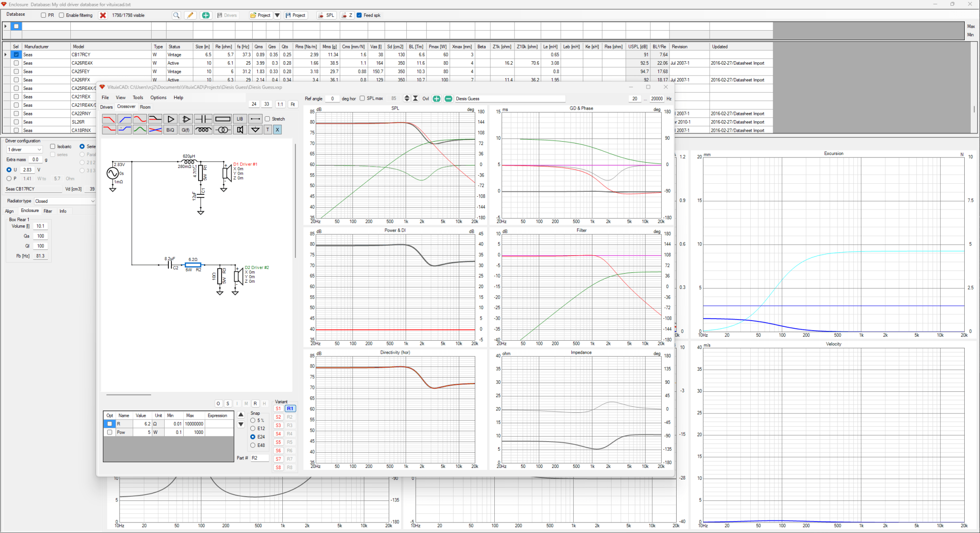Image resolution: width=980 pixels, height=533 pixels.
Task: Add a resistor component to the schematic
Action: [x=223, y=119]
